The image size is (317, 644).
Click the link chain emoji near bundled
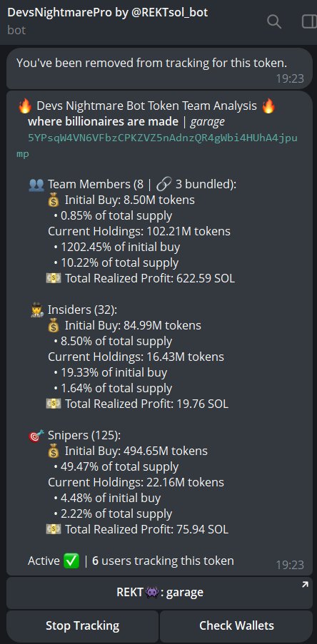pos(164,185)
